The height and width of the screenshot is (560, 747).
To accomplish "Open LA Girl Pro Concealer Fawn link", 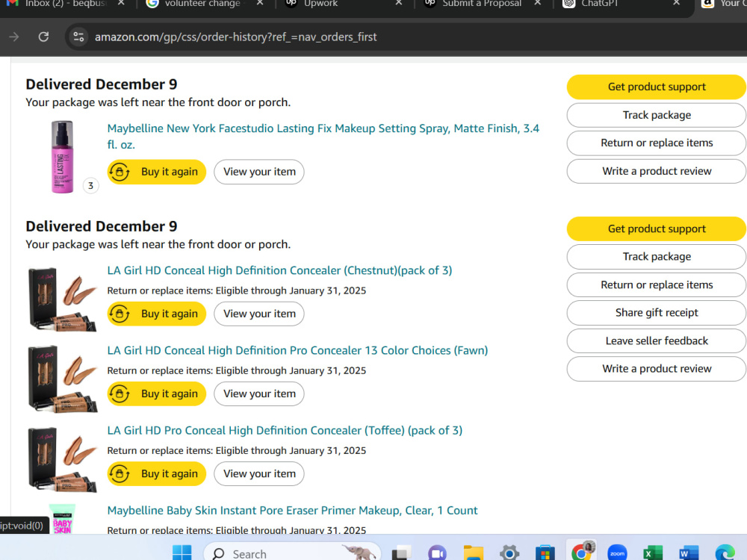I will pyautogui.click(x=297, y=350).
